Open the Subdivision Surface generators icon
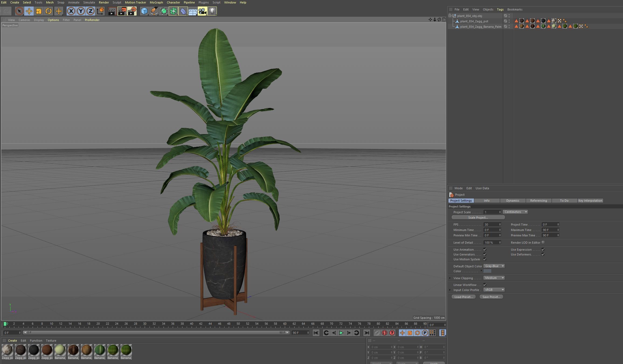The height and width of the screenshot is (364, 623). [164, 11]
